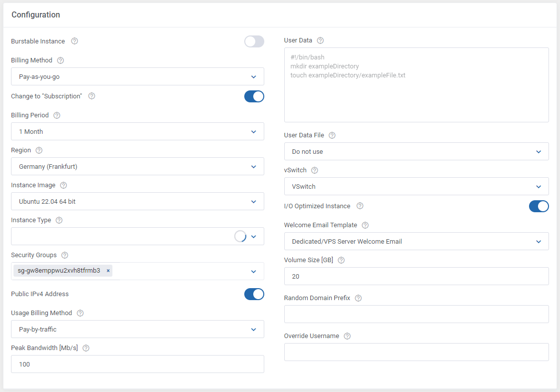
Task: Click help icon beside Change to "Subscription"
Action: point(91,96)
